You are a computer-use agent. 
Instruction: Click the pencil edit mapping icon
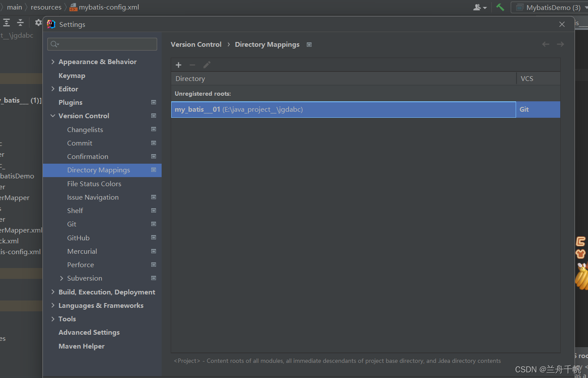point(207,65)
